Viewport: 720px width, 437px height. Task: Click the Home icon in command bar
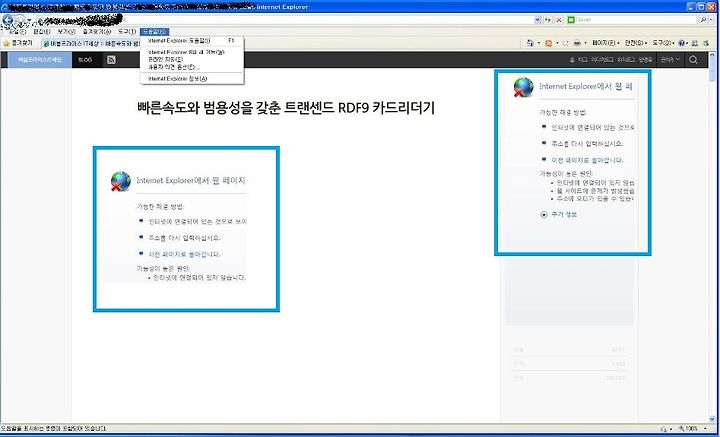click(x=530, y=43)
